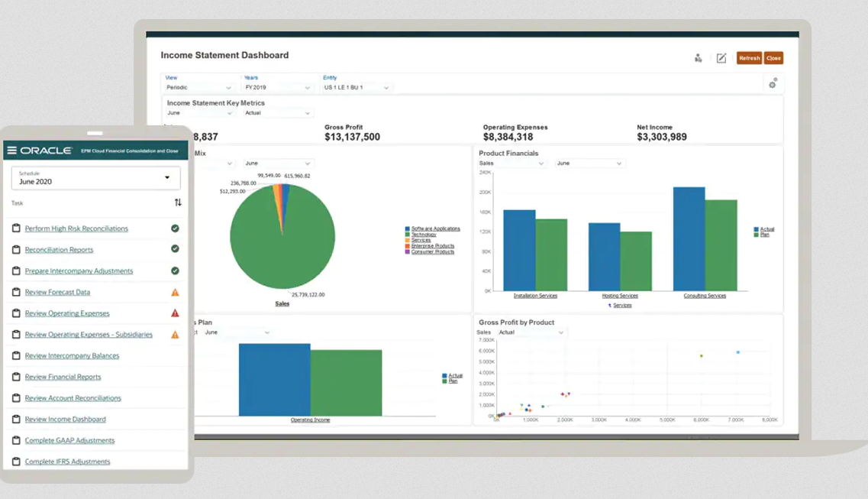The width and height of the screenshot is (868, 499).
Task: Open the Review Financial Reports task link
Action: point(63,377)
